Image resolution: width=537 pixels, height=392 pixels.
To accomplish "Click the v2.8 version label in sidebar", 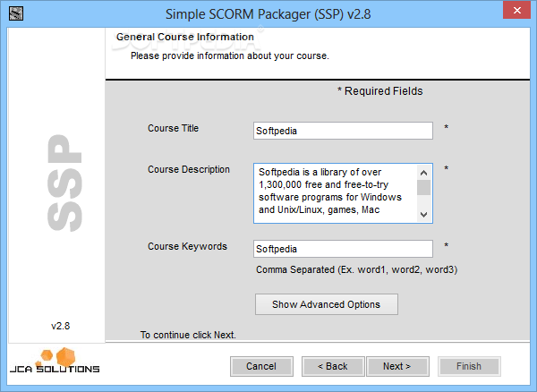I will [61, 326].
